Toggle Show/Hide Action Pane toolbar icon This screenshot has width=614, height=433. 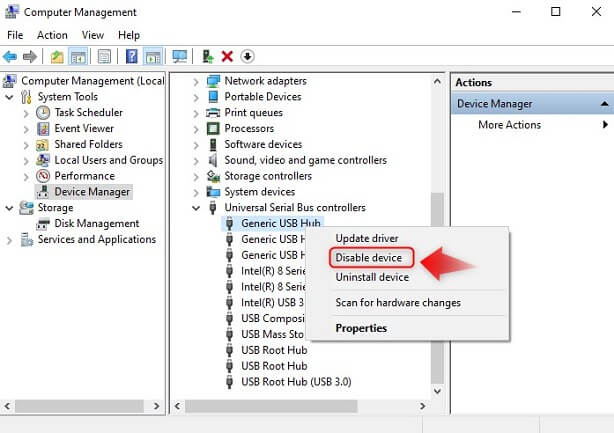(x=153, y=57)
